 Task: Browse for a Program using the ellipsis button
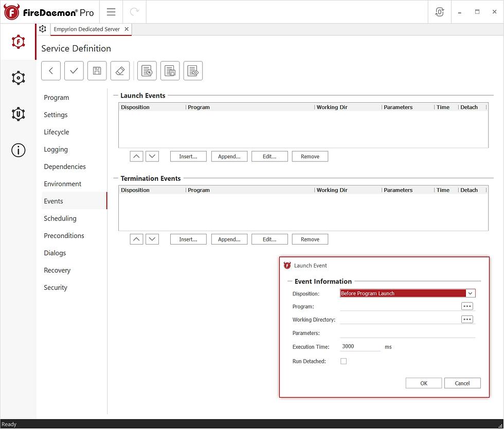tap(467, 306)
